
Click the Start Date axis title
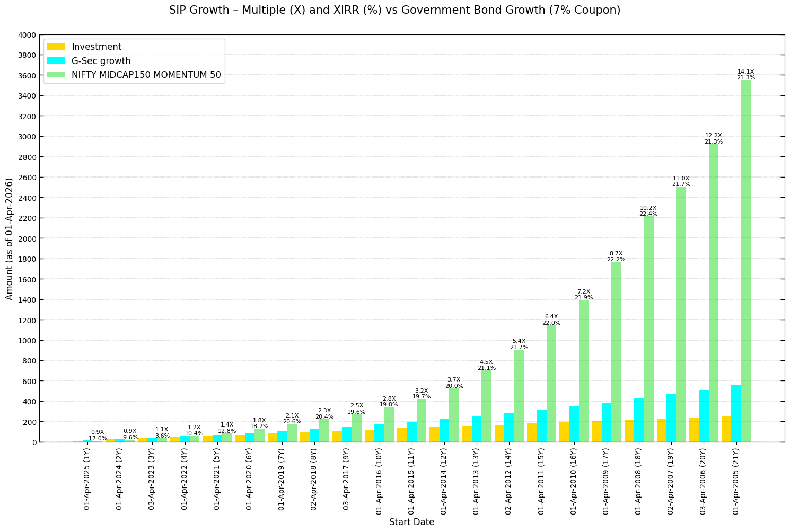tap(412, 521)
